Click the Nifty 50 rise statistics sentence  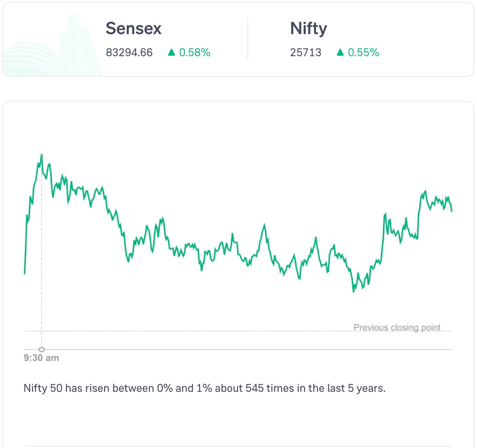204,388
